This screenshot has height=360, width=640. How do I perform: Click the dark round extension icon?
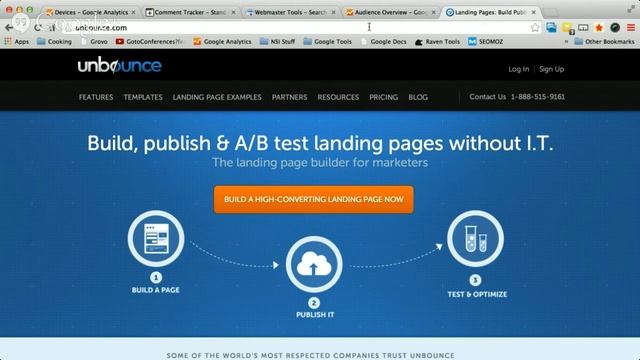coord(615,27)
